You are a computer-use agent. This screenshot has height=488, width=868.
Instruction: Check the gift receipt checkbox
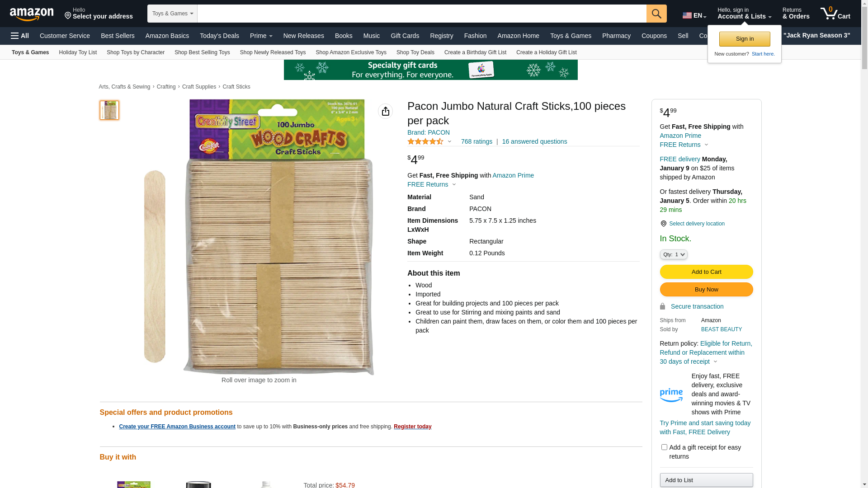pyautogui.click(x=664, y=447)
